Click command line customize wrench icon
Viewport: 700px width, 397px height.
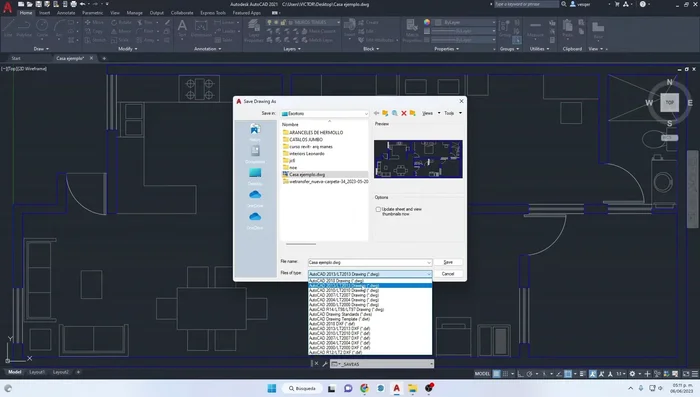pos(325,364)
